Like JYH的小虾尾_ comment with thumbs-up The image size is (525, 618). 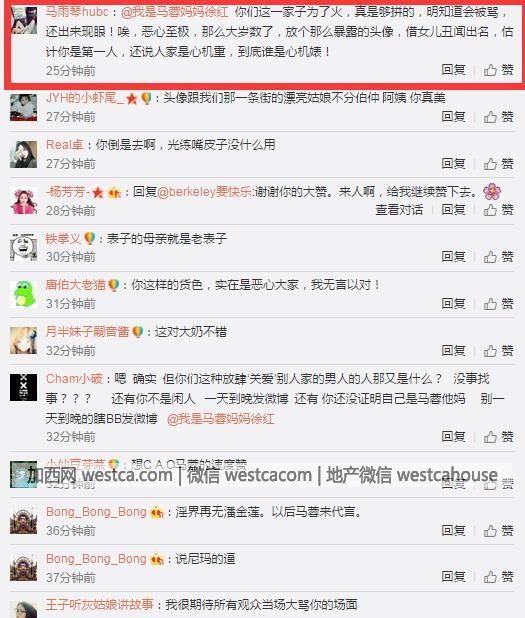point(499,117)
